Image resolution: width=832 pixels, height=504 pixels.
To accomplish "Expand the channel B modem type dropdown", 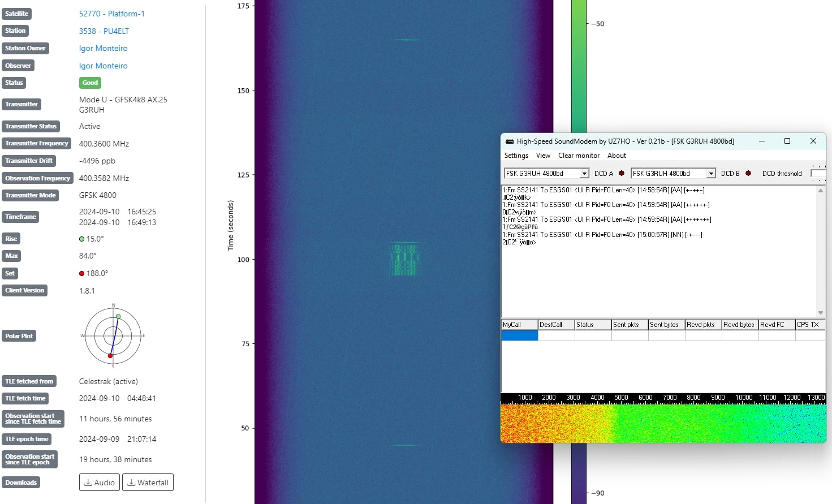I will [711, 174].
